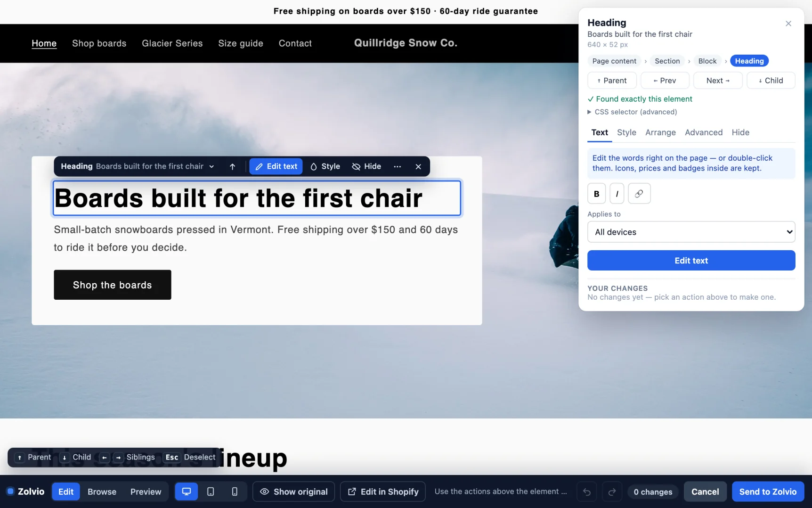812x508 pixels.
Task: Switch to Edit mode
Action: click(x=66, y=492)
